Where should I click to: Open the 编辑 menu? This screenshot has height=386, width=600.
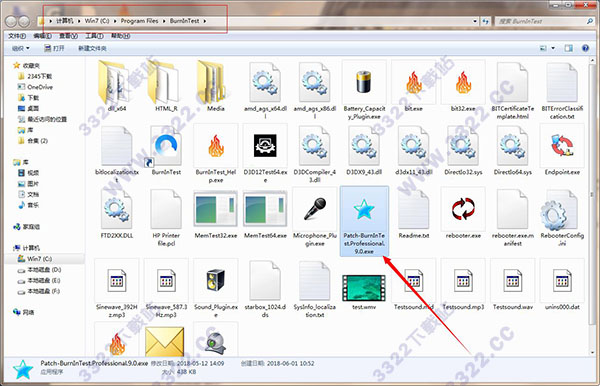pyautogui.click(x=42, y=36)
